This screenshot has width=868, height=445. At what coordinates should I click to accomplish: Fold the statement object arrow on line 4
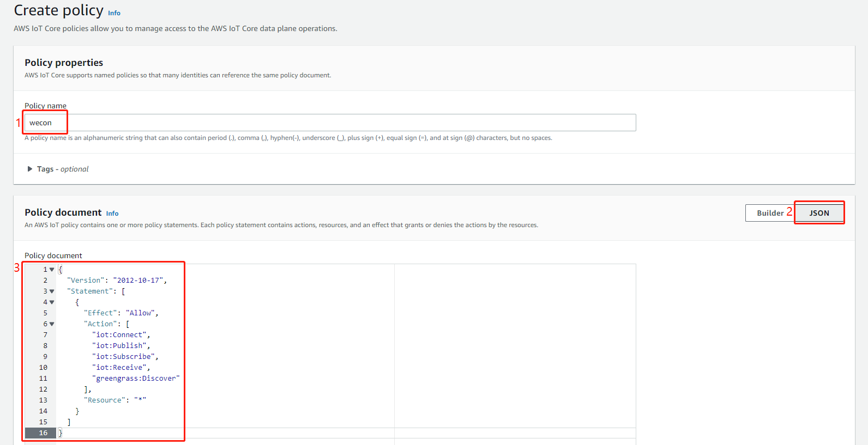point(52,302)
